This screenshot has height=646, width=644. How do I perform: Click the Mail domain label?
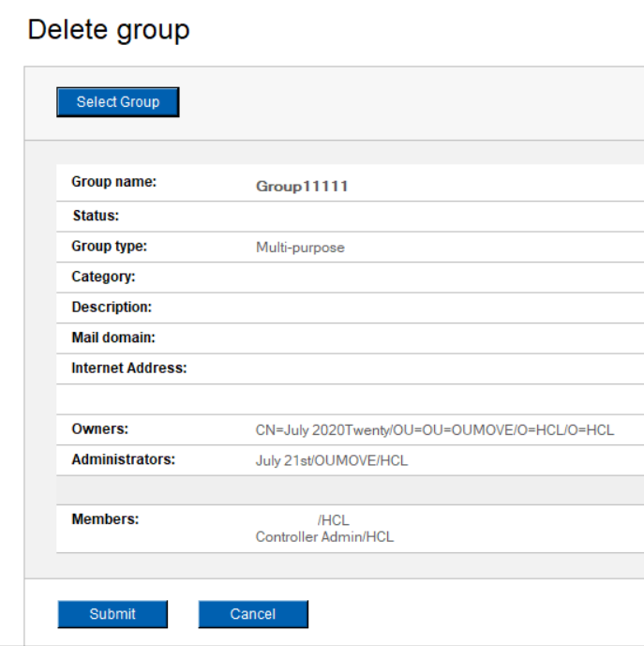113,338
